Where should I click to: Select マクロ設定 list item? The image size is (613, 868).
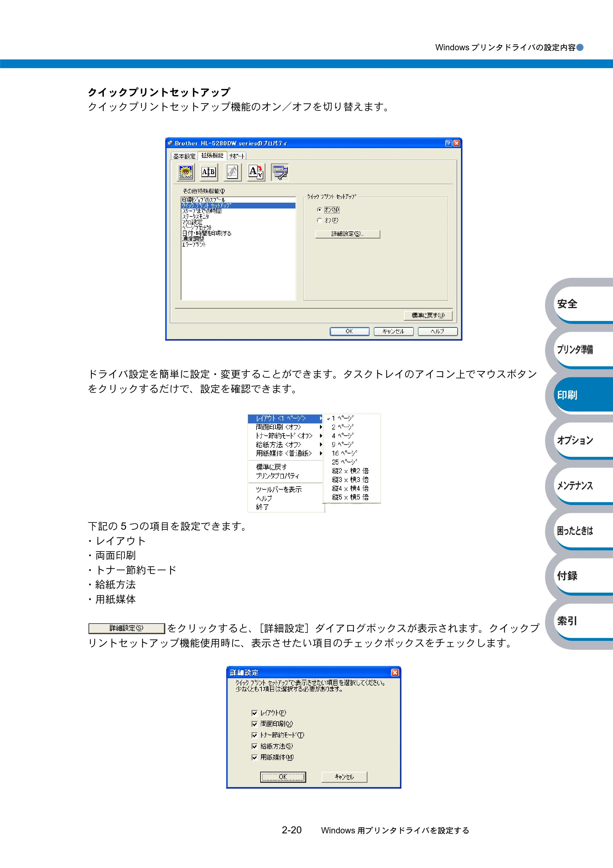click(238, 222)
